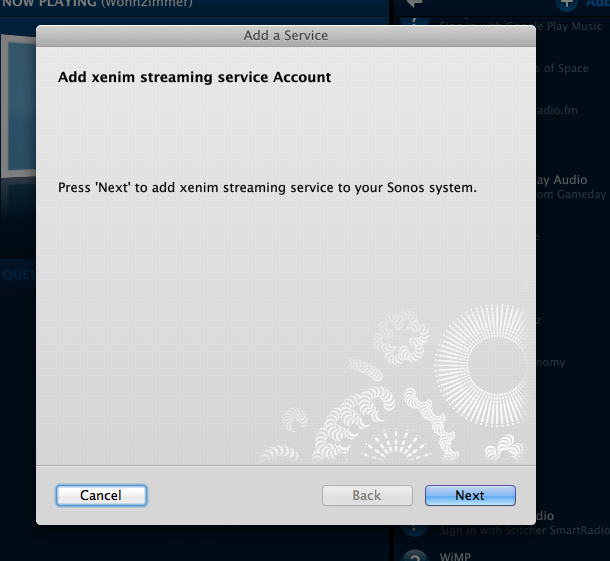Click the WiMP question mark icon
This screenshot has width=610, height=561.
[x=415, y=556]
